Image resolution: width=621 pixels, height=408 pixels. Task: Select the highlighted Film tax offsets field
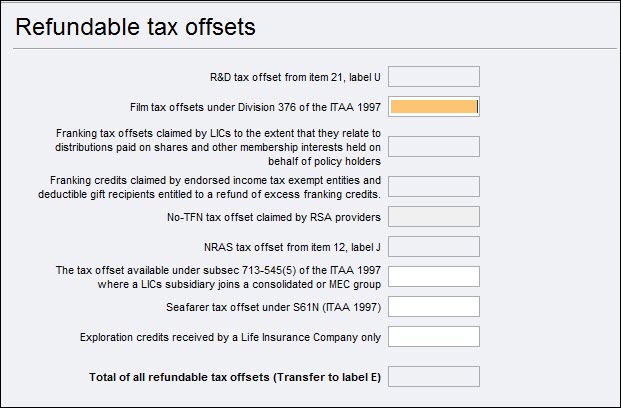click(x=434, y=106)
